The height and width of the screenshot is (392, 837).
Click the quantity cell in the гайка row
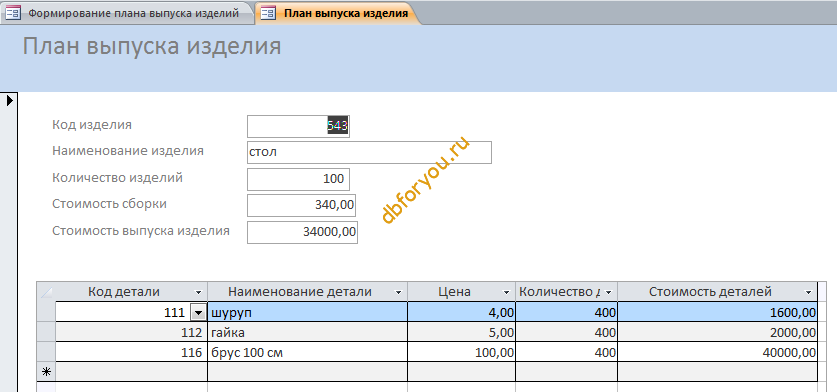pos(566,333)
